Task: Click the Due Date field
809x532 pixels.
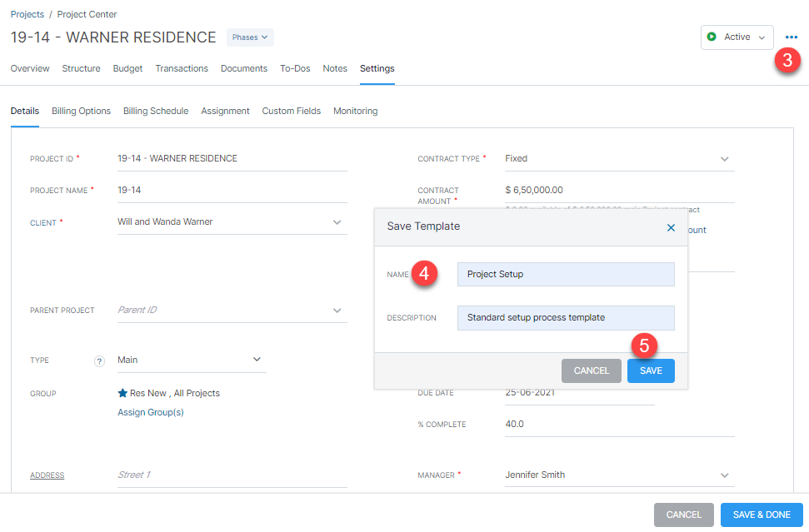Action: [580, 395]
